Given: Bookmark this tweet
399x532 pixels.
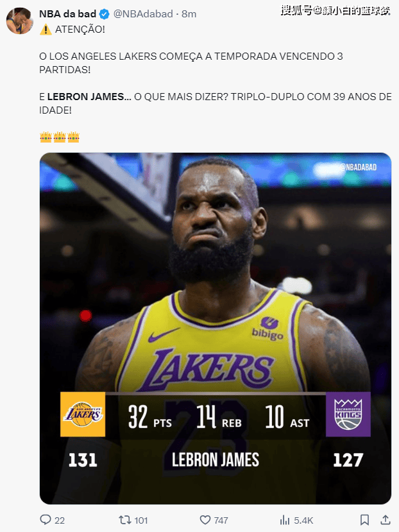Looking at the screenshot, I should [x=365, y=520].
